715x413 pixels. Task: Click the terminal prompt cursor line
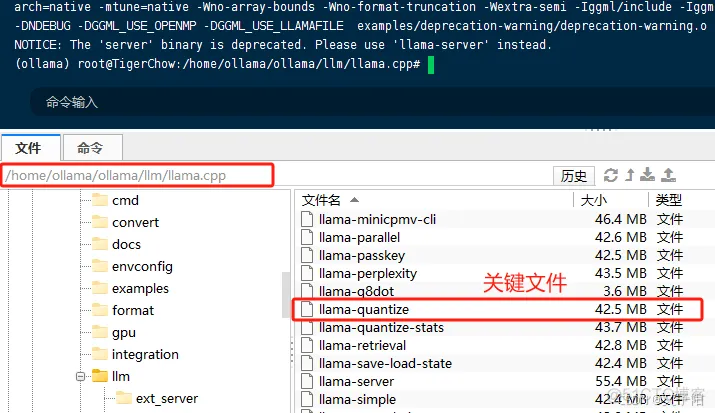223,64
